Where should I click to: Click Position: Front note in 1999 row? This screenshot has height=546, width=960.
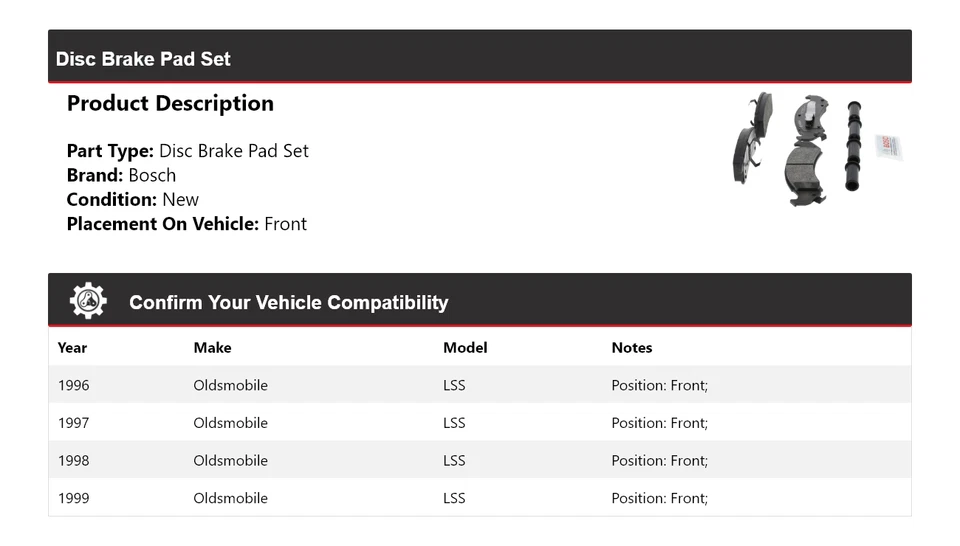coord(659,498)
